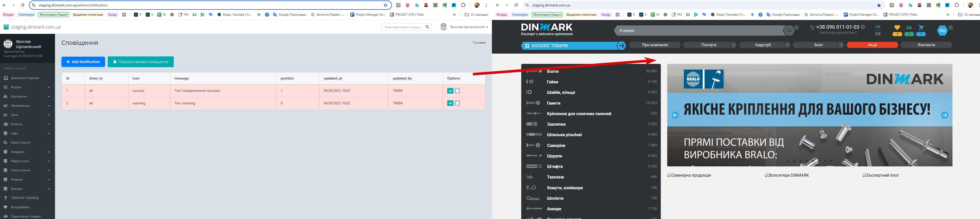The width and height of the screenshot is (980, 219).
Task: Open the 'Блог' site menu item
Action: [819, 45]
